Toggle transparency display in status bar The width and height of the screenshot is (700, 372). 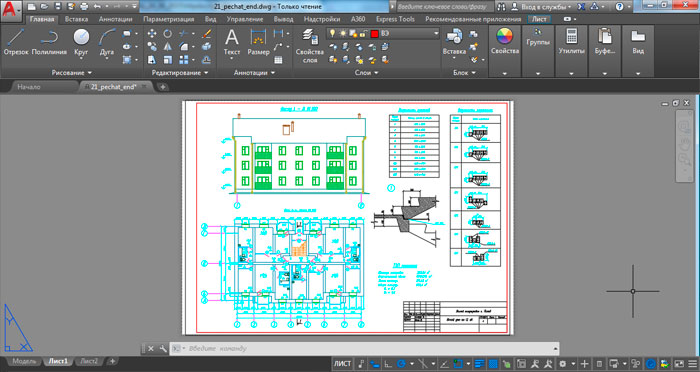(493, 364)
